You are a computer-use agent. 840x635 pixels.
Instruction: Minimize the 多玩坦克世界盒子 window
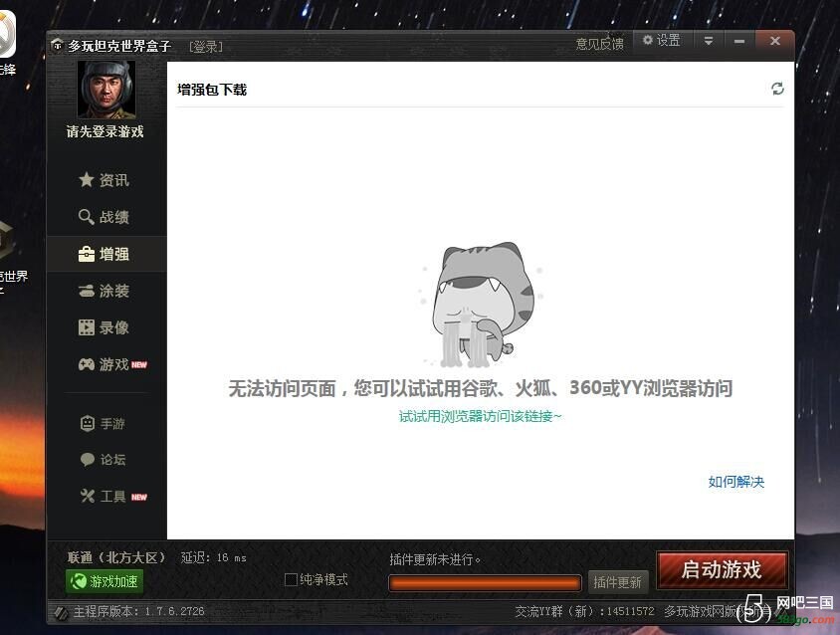[739, 41]
